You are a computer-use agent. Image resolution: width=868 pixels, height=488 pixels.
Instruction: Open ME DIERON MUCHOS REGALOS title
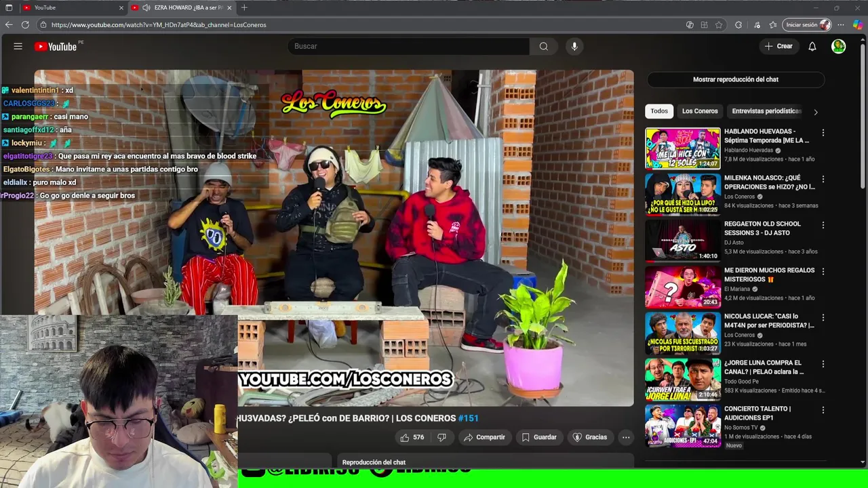[769, 274]
